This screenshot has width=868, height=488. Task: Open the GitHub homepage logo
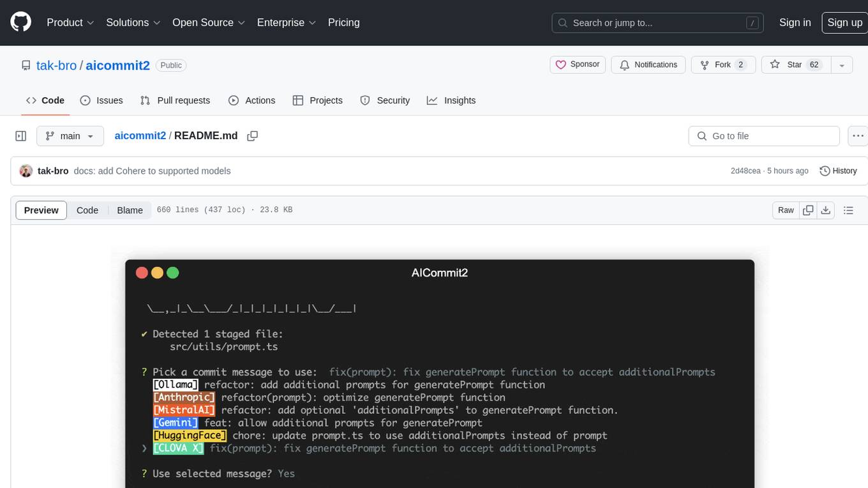(20, 22)
